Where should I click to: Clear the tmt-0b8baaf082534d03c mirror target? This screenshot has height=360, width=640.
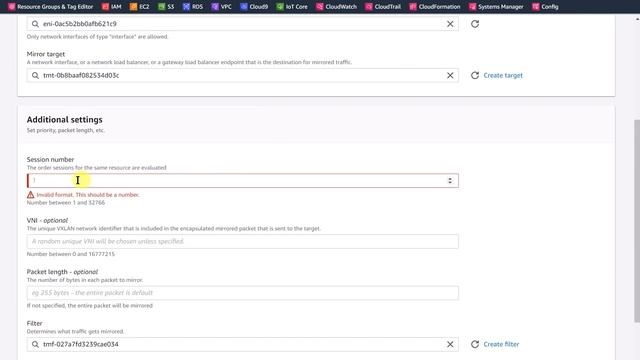click(450, 76)
